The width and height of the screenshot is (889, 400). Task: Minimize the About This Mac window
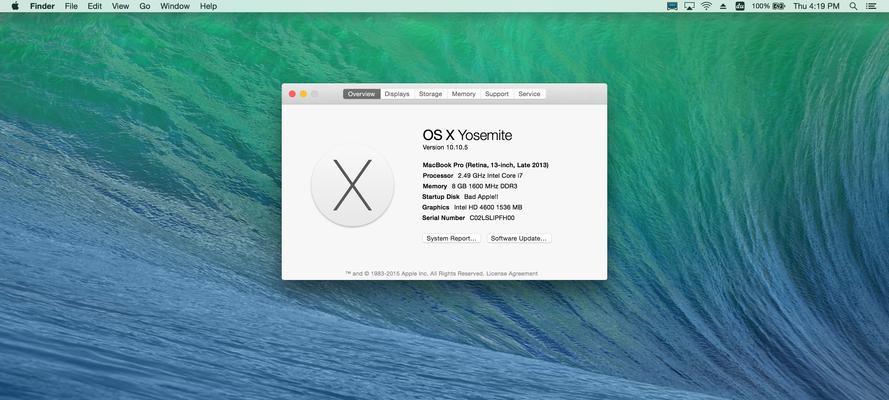(x=303, y=94)
